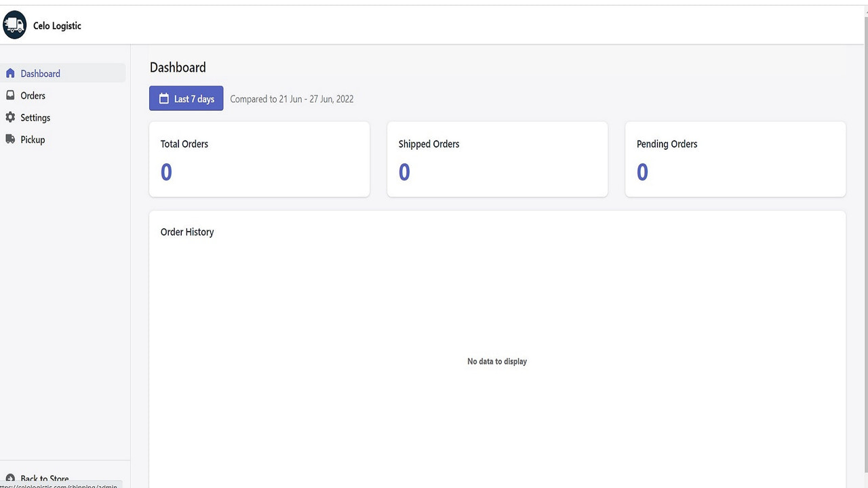
Task: Click the Dashboard page heading
Action: (178, 67)
